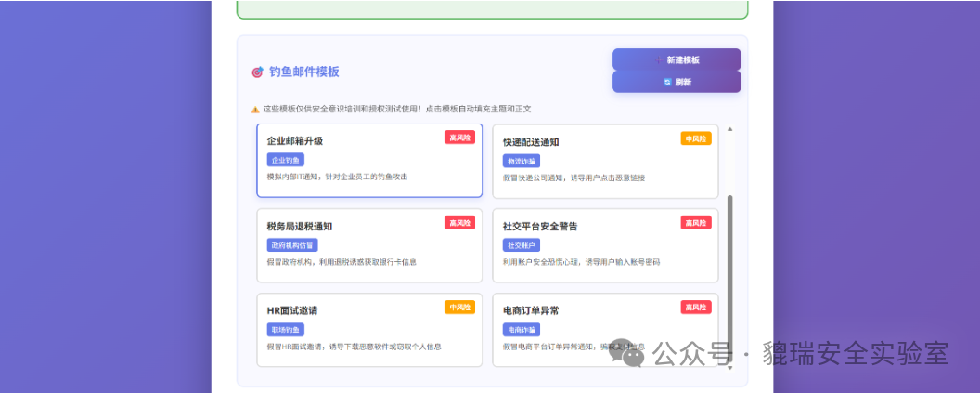Click the 物流诈骗 tag
The height and width of the screenshot is (393, 980).
tap(522, 161)
